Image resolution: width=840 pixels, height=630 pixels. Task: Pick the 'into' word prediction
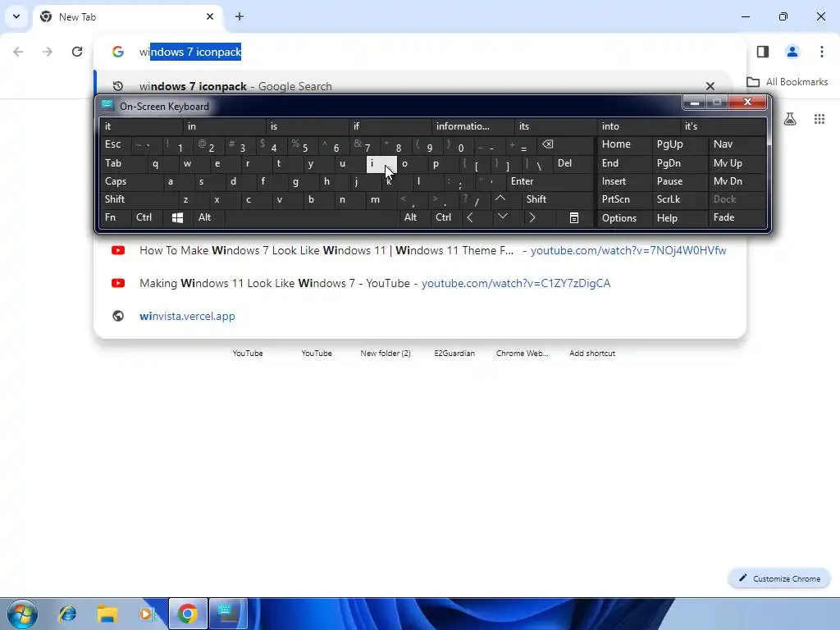point(638,126)
